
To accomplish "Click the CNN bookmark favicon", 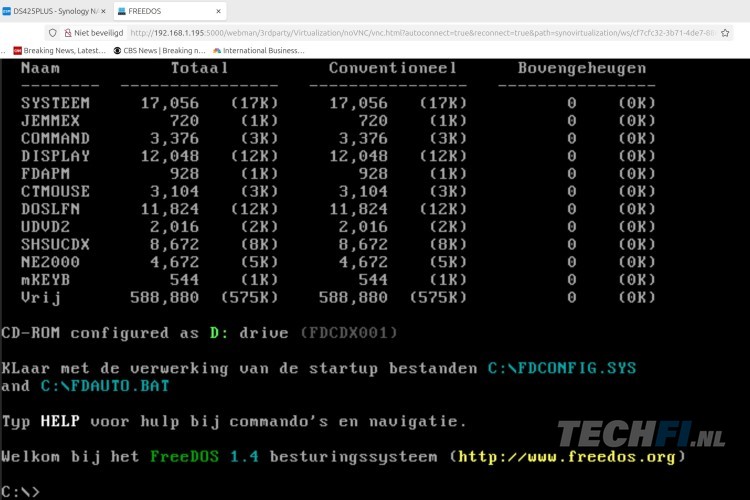I will pos(18,50).
